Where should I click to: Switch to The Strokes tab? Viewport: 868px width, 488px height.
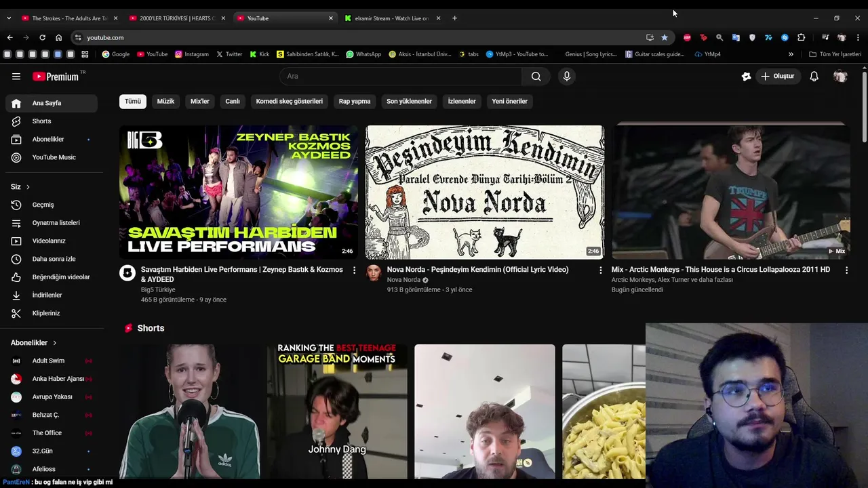point(70,18)
